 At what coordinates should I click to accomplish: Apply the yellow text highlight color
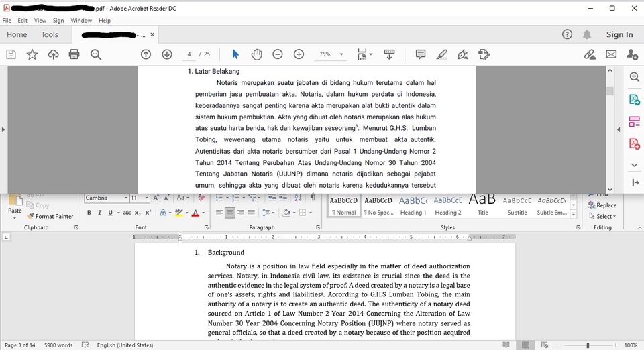pos(178,213)
